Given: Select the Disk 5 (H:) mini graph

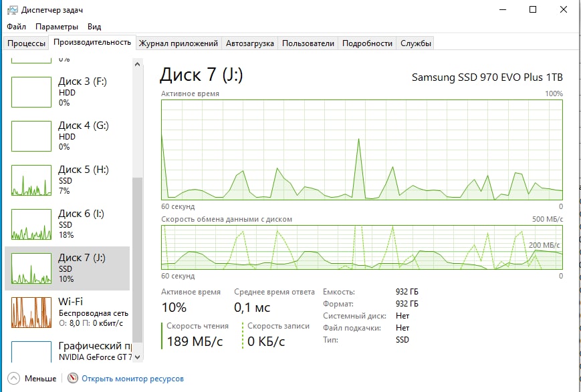Looking at the screenshot, I should 31,180.
